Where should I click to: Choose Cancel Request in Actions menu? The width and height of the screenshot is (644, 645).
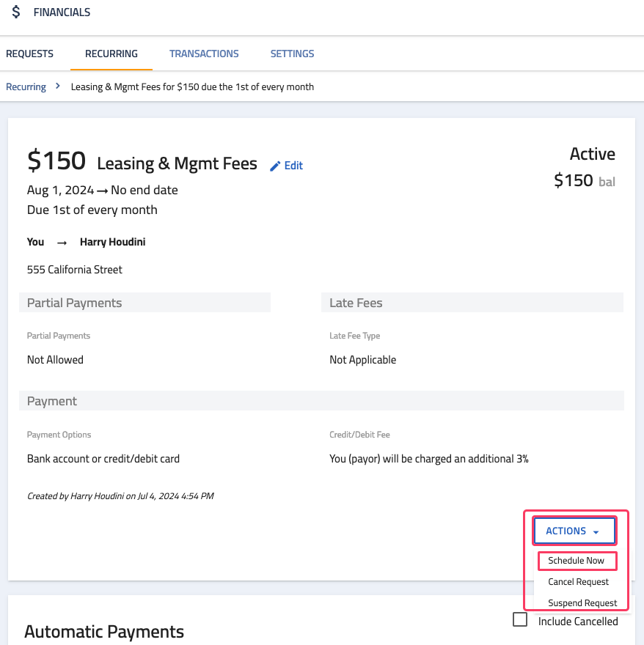(x=578, y=582)
